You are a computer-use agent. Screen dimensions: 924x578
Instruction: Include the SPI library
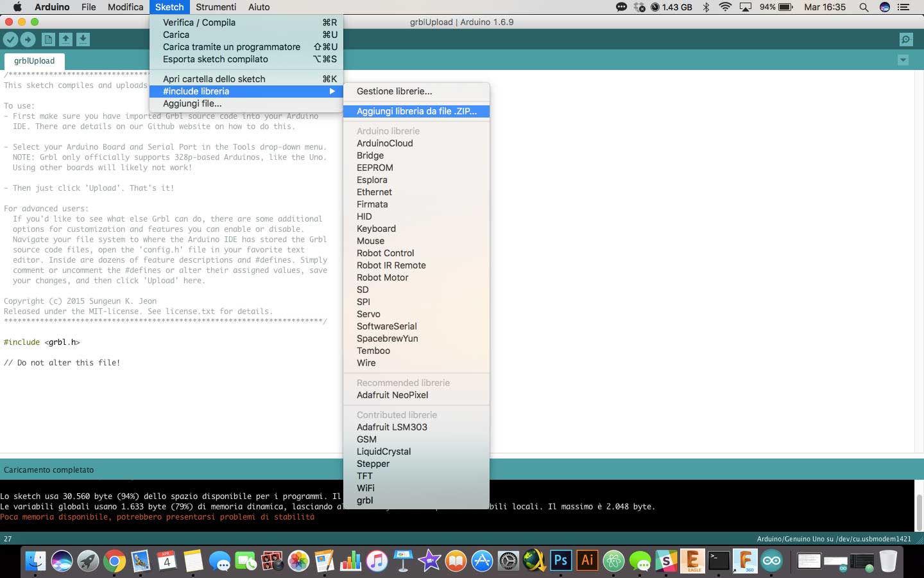pos(416,302)
